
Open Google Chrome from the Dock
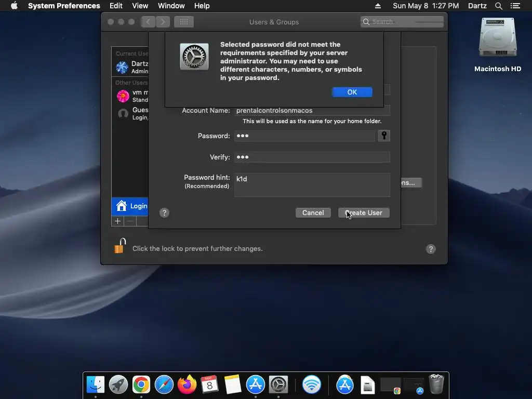pos(141,385)
